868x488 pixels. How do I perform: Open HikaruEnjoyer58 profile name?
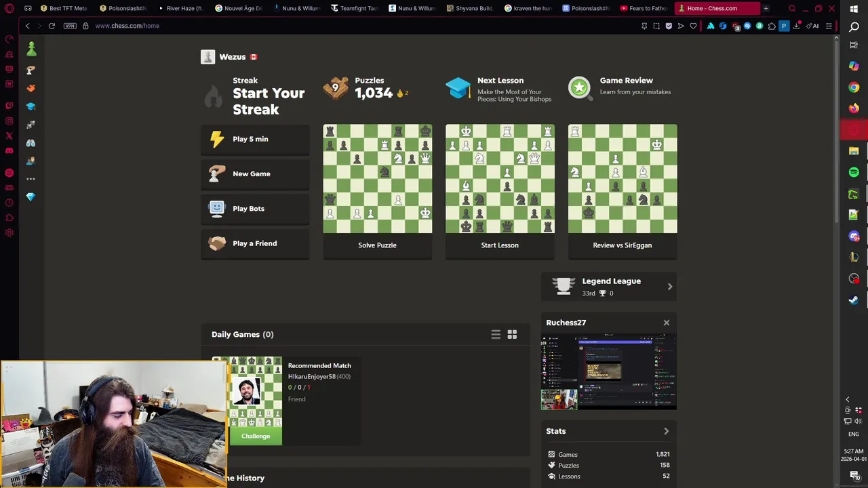coord(312,376)
